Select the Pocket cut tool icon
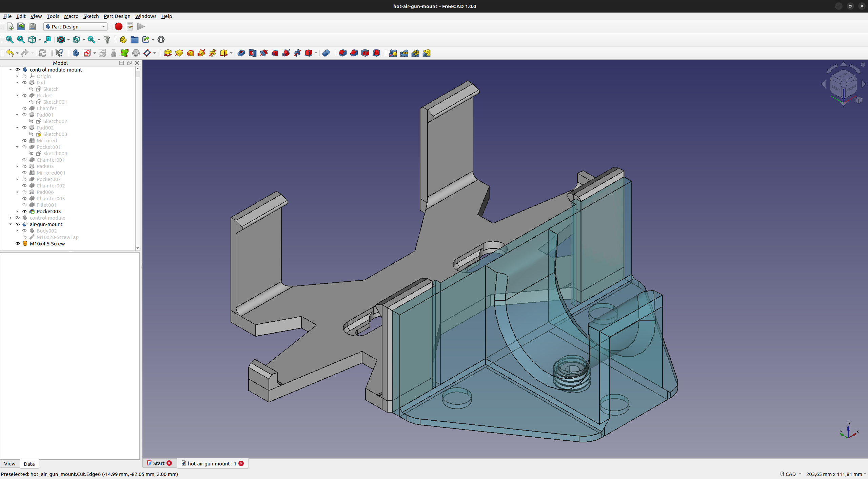 coord(241,53)
